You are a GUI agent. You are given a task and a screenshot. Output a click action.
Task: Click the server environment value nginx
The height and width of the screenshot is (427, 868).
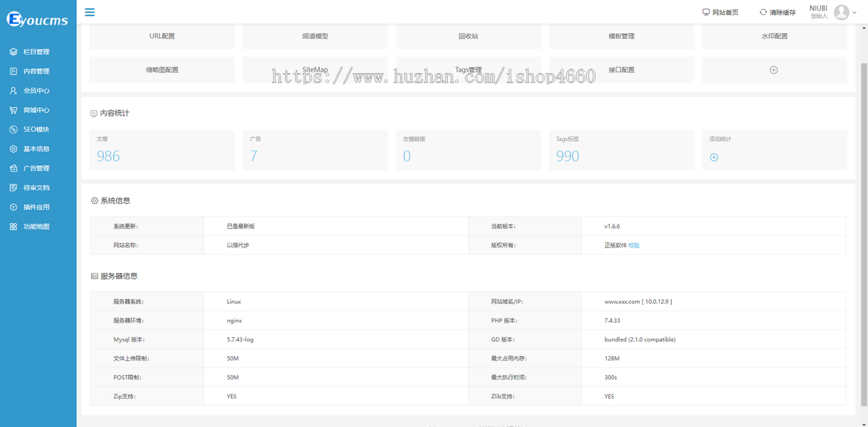click(234, 321)
